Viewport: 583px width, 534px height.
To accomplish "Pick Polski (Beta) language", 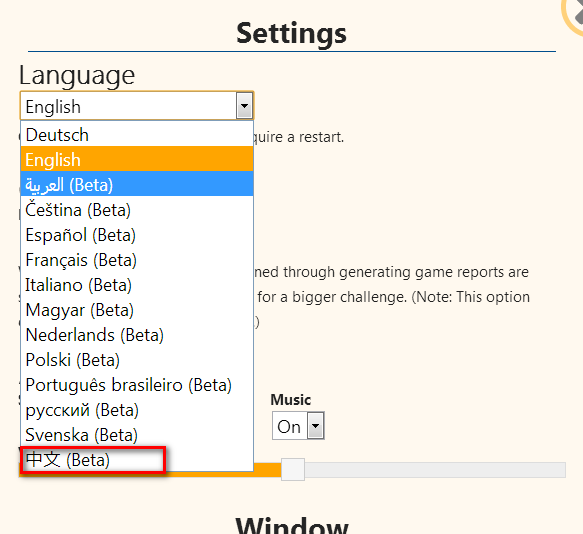I will (x=137, y=359).
